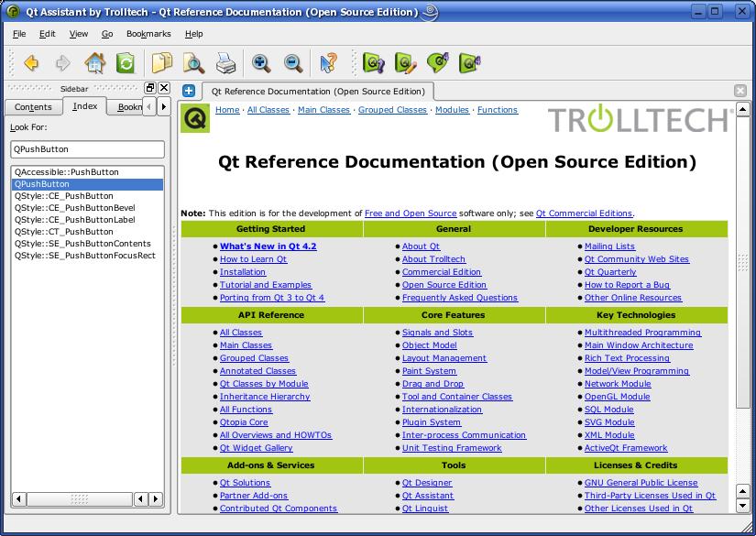
Task: Open the Modules header link
Action: [x=452, y=110]
